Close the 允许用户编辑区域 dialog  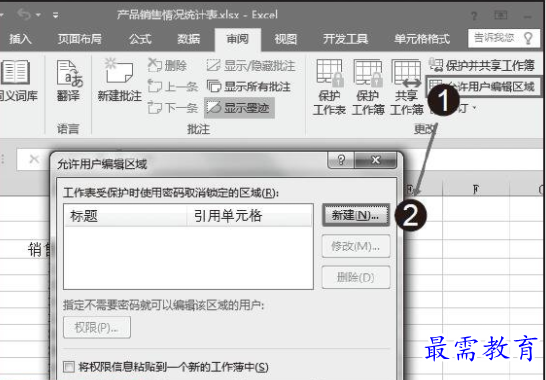[x=375, y=160]
